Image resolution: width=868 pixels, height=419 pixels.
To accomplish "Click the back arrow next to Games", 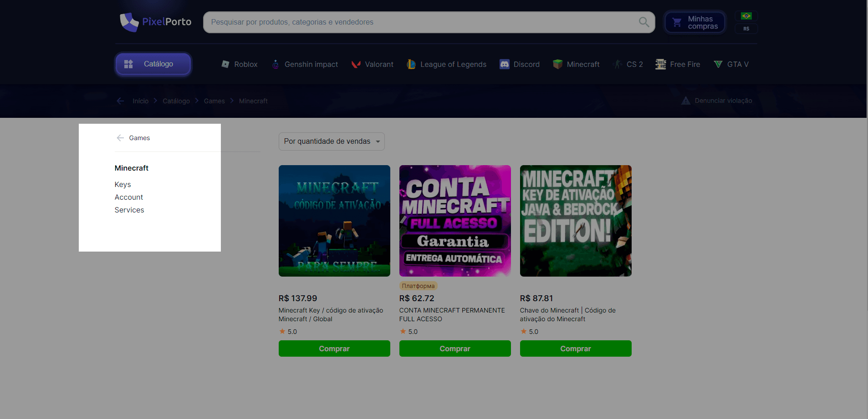I will pos(120,138).
